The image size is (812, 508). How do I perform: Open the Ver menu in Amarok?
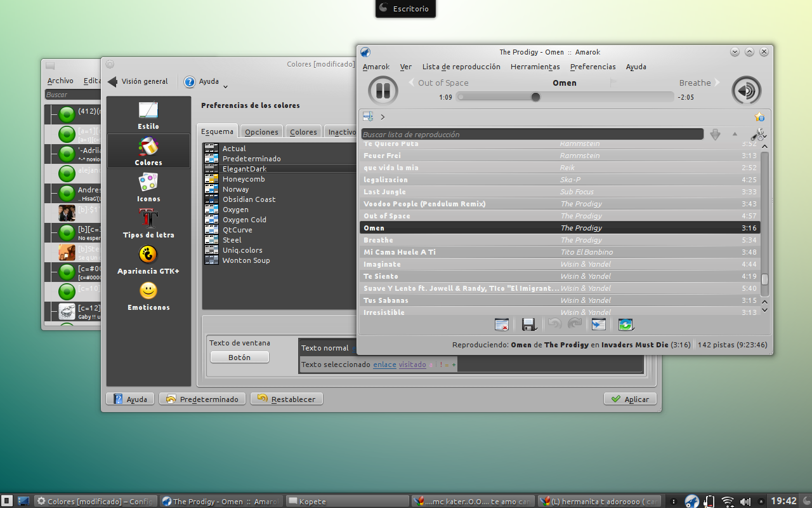pos(406,67)
